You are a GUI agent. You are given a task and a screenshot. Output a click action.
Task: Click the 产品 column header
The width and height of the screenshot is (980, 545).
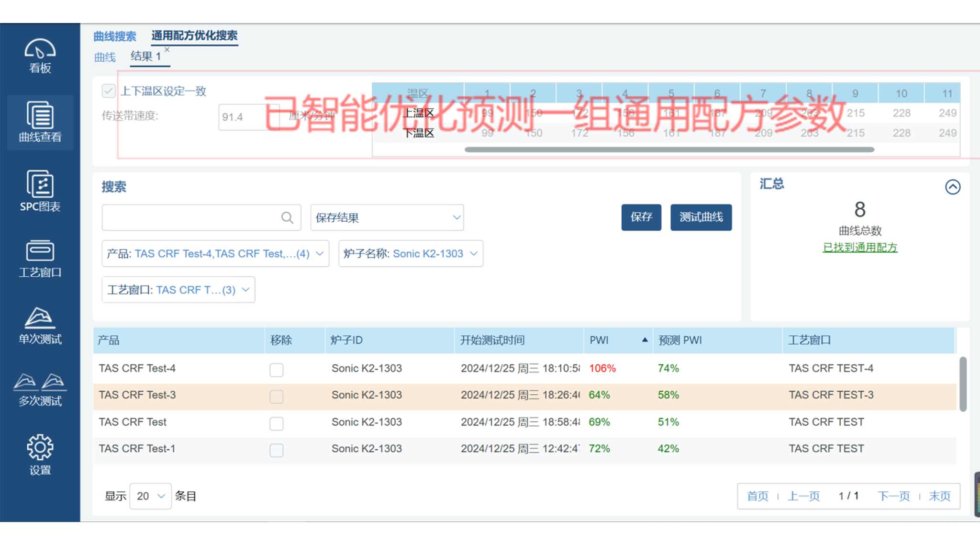pyautogui.click(x=179, y=341)
